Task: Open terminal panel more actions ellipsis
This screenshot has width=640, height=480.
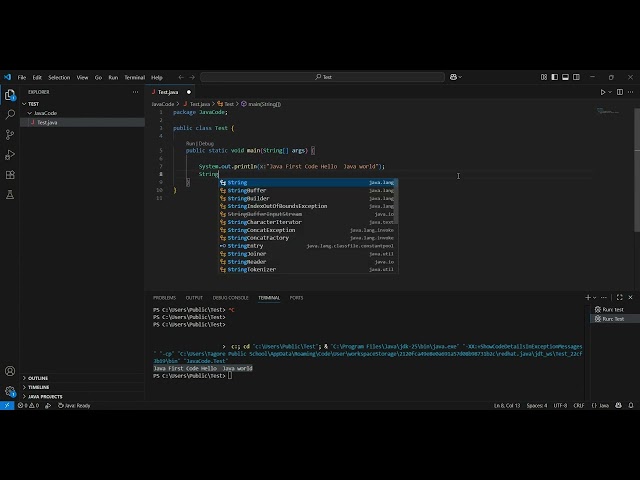Action: coord(604,298)
